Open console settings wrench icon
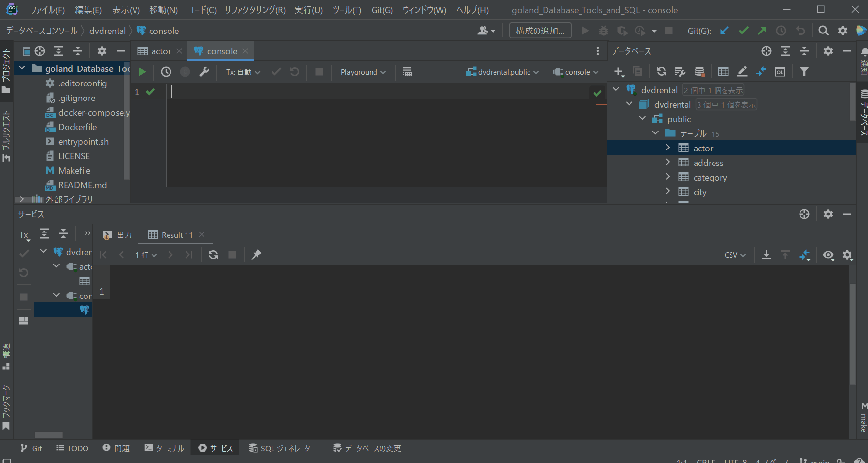The width and height of the screenshot is (868, 463). point(204,72)
